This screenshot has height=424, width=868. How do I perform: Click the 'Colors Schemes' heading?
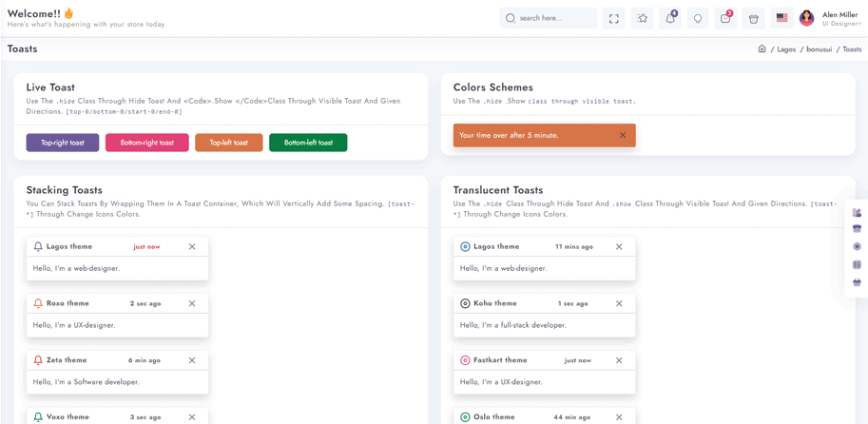click(493, 87)
